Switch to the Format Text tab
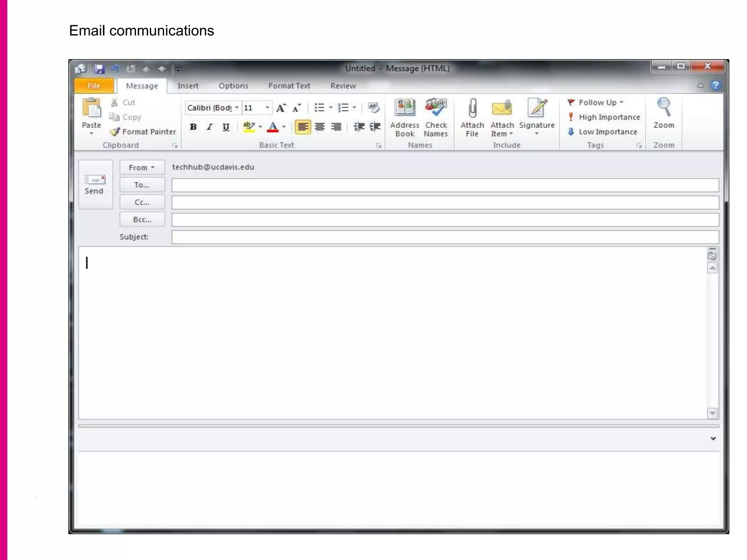Screen dimensions: 747x560 tap(289, 86)
